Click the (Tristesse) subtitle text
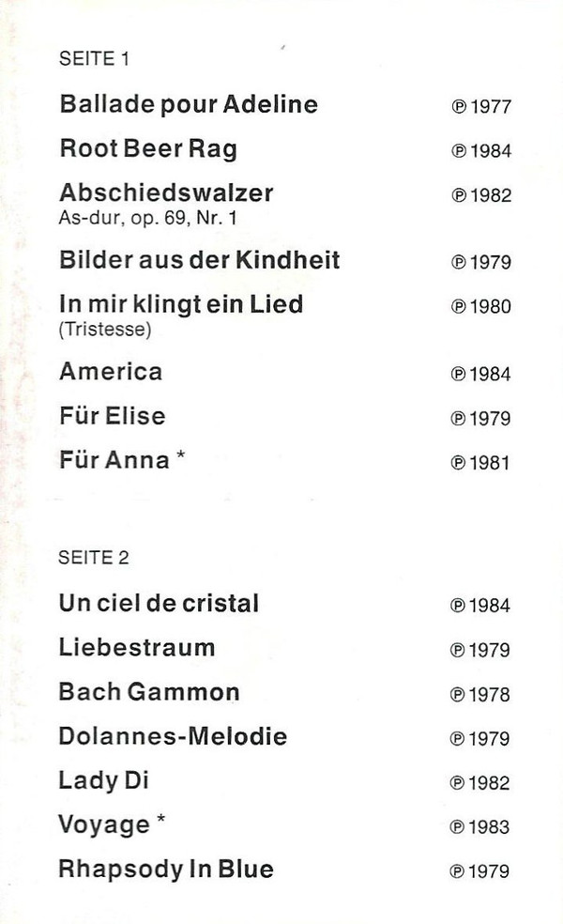The height and width of the screenshot is (924, 563). click(104, 330)
